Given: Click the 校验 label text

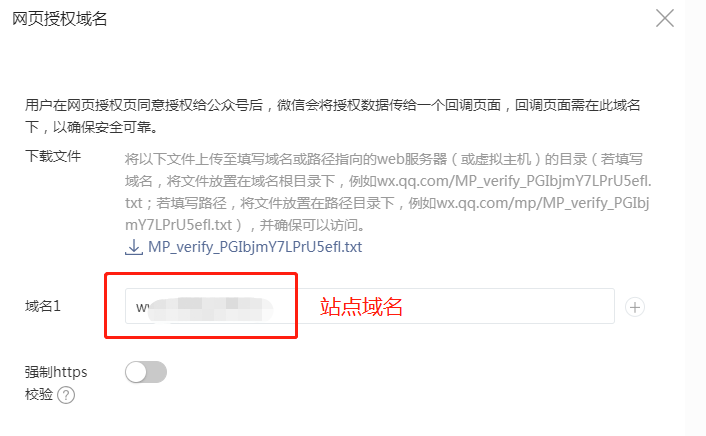Looking at the screenshot, I should pyautogui.click(x=39, y=395).
